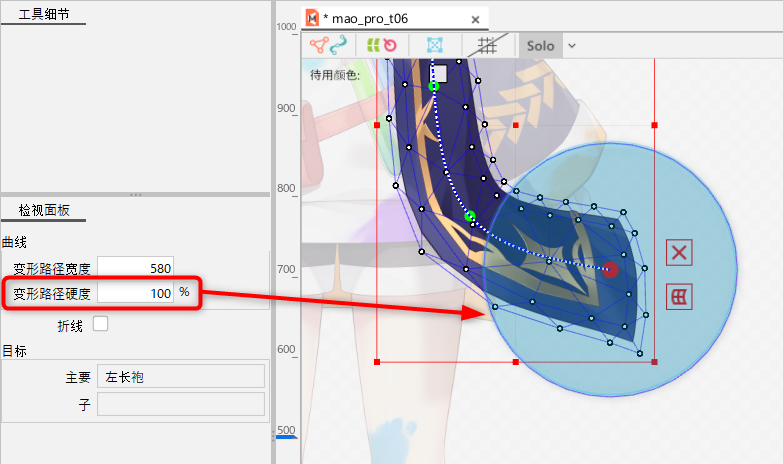Image resolution: width=783 pixels, height=464 pixels.
Task: Select the vertex connection tool icon
Action: point(320,45)
